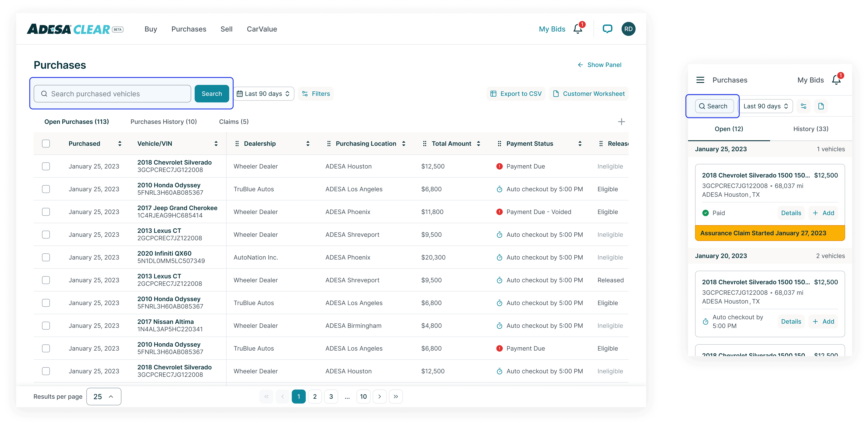
Task: Jump to the first page arrow
Action: click(x=266, y=397)
